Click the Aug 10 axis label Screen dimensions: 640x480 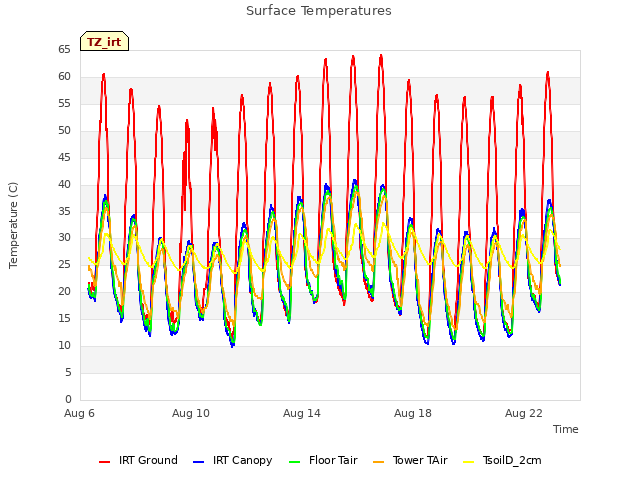(x=191, y=413)
